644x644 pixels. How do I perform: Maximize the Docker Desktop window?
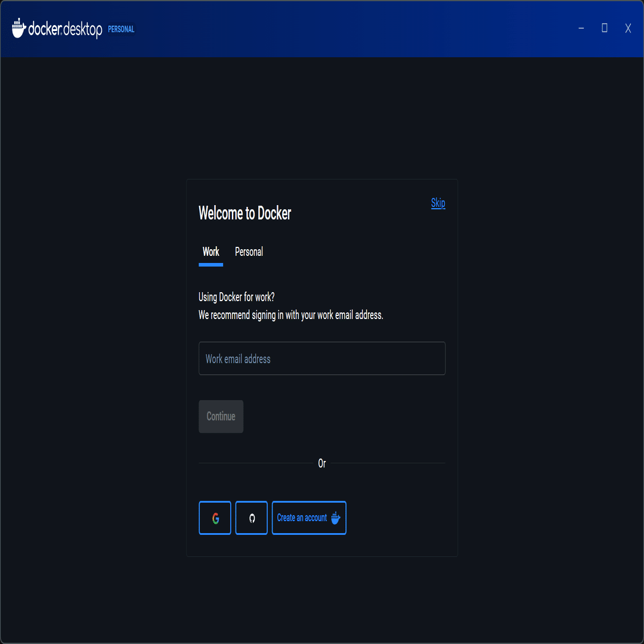(605, 28)
